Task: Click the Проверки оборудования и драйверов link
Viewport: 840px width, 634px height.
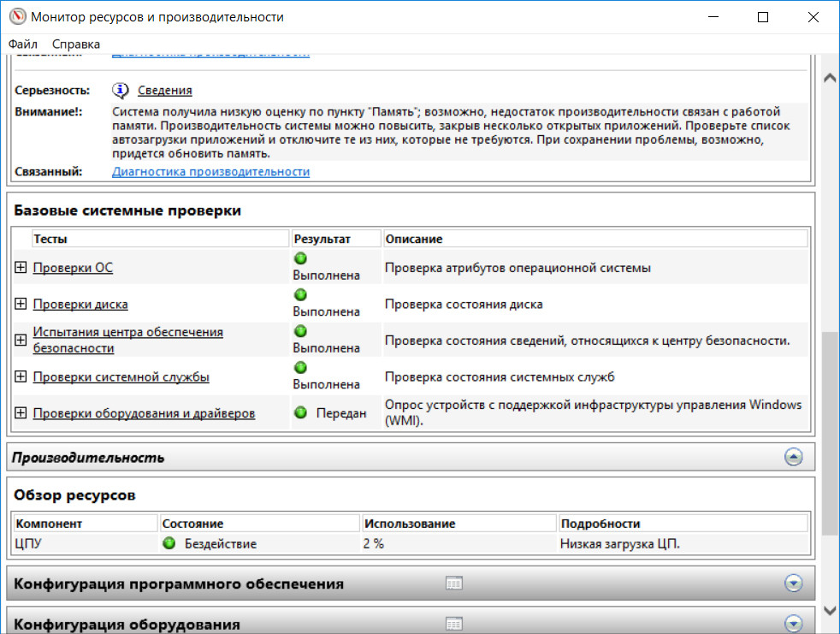Action: (x=144, y=413)
